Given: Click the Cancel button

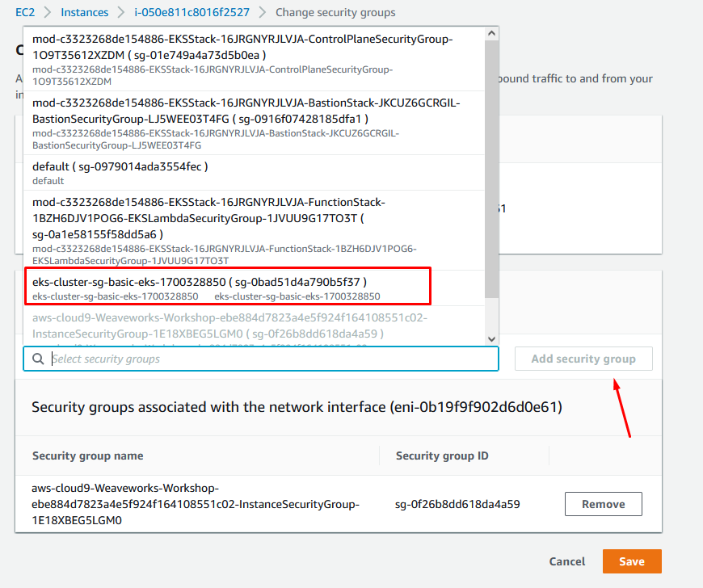Looking at the screenshot, I should 567,561.
